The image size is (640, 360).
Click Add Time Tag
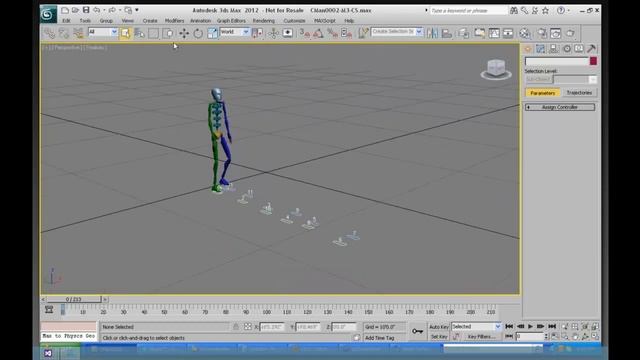tap(380, 338)
